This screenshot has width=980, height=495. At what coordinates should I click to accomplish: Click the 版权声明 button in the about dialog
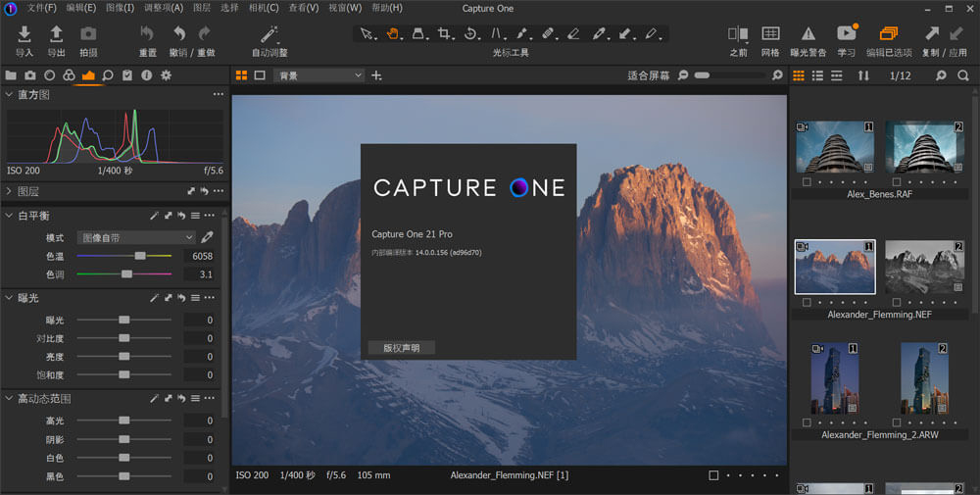pyautogui.click(x=401, y=348)
